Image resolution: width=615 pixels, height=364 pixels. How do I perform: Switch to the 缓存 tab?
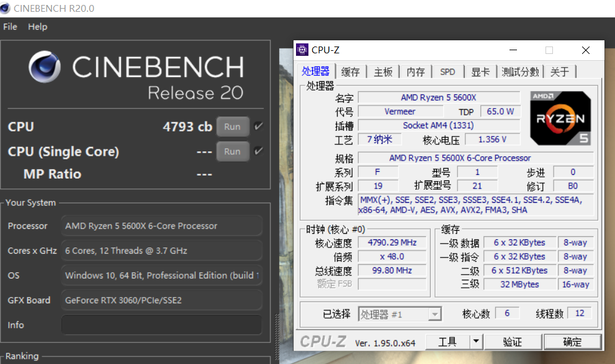click(351, 72)
